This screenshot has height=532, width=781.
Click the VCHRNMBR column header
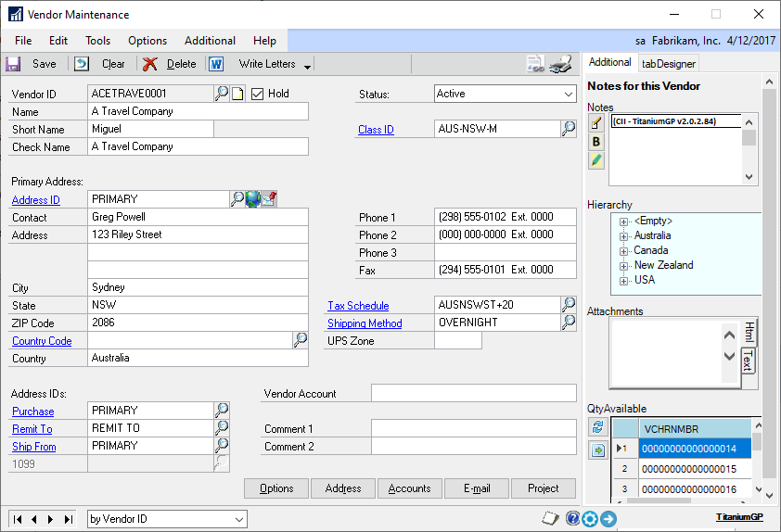[x=695, y=428]
